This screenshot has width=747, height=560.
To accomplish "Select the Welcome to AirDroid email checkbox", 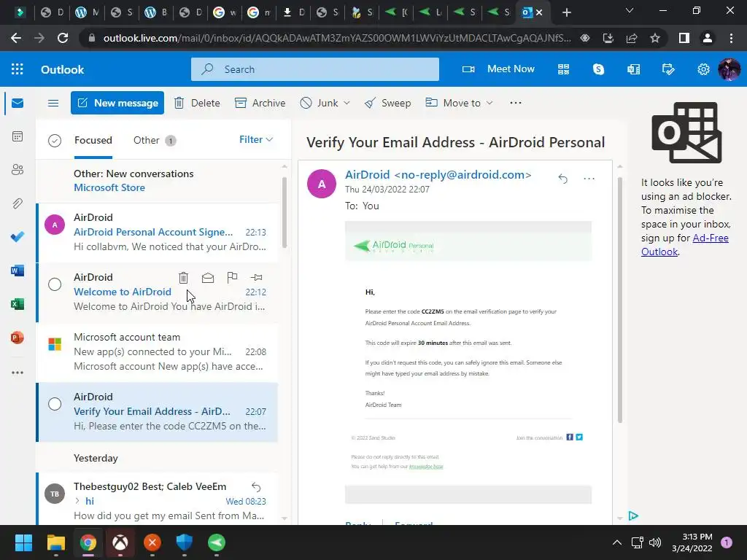I will tap(55, 284).
